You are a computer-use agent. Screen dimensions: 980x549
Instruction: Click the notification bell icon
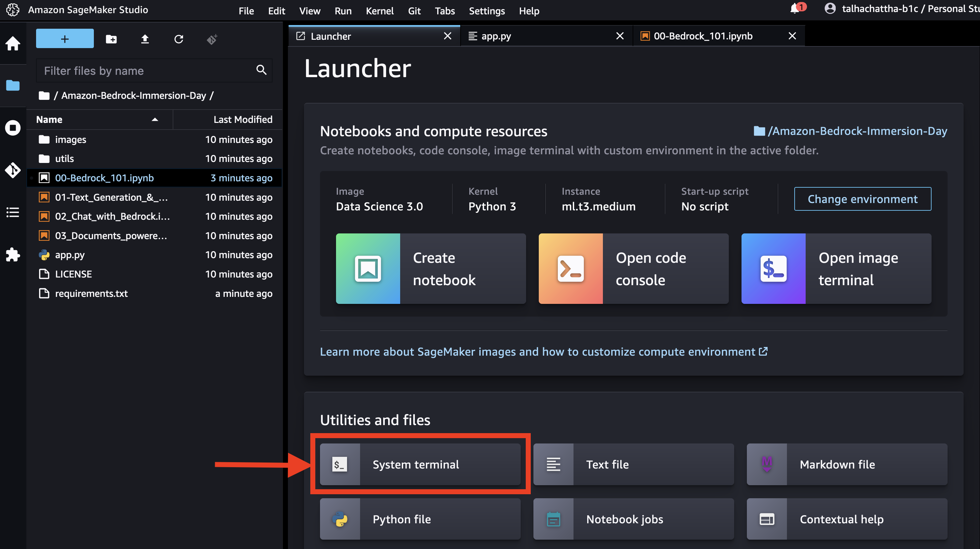coord(794,9)
